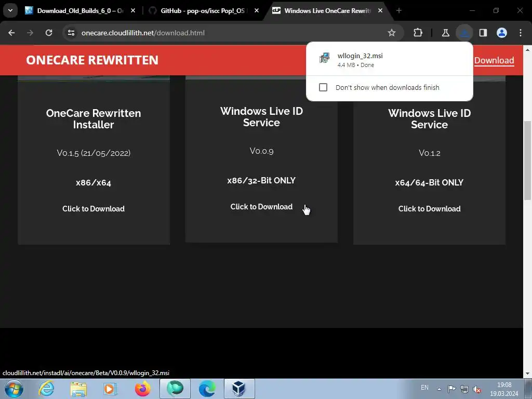Open the Extensions puzzle icon

(418, 33)
